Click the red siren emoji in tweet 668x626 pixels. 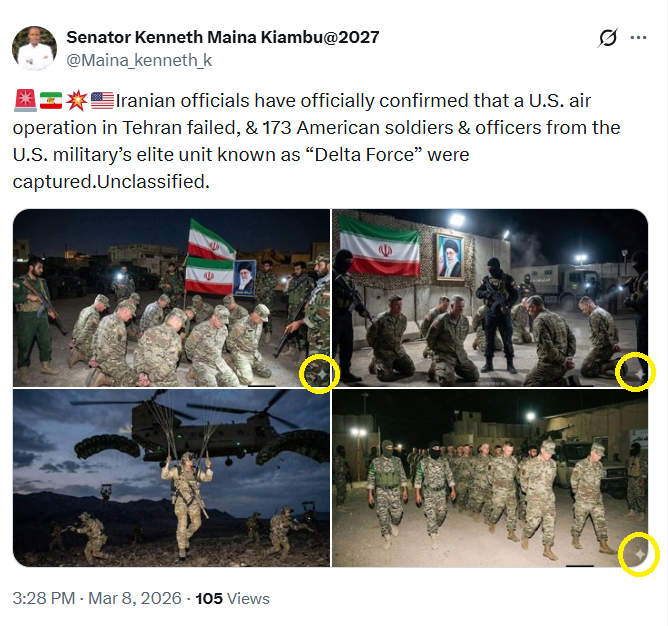click(x=24, y=100)
